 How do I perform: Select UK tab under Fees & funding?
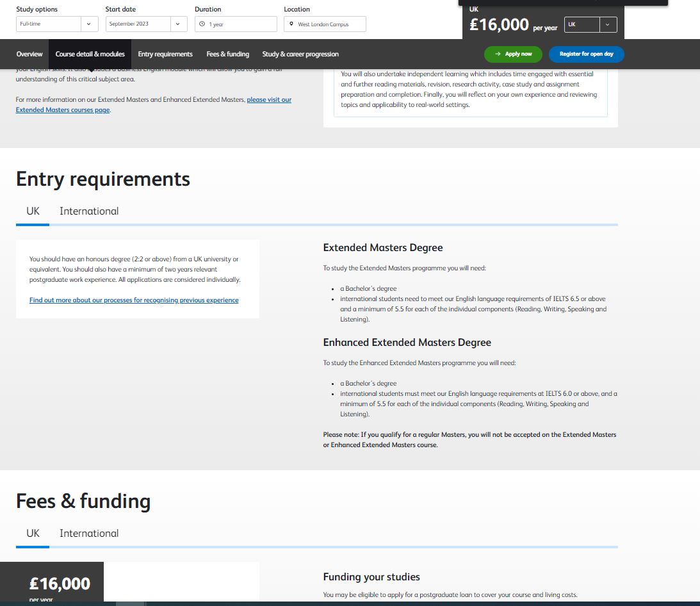[33, 534]
